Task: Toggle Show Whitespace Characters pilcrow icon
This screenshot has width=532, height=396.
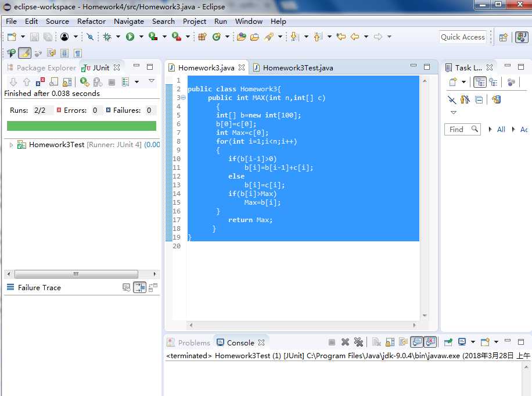Action: [78, 53]
